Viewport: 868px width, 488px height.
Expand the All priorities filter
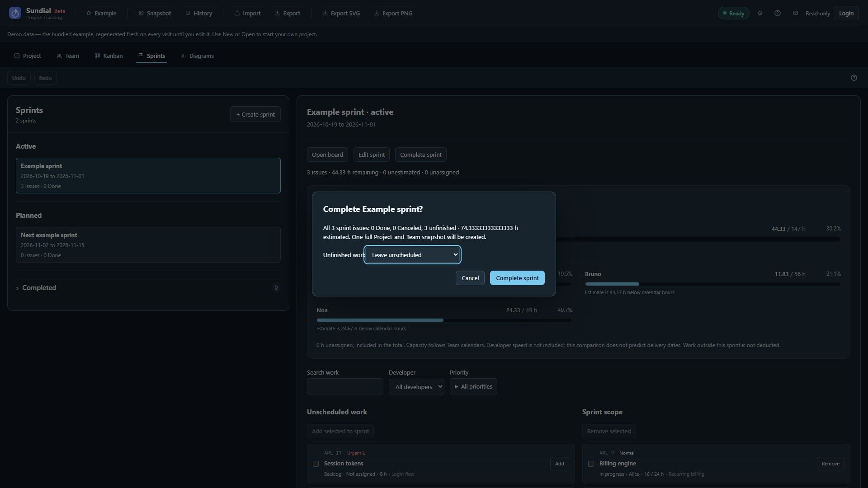pyautogui.click(x=473, y=386)
